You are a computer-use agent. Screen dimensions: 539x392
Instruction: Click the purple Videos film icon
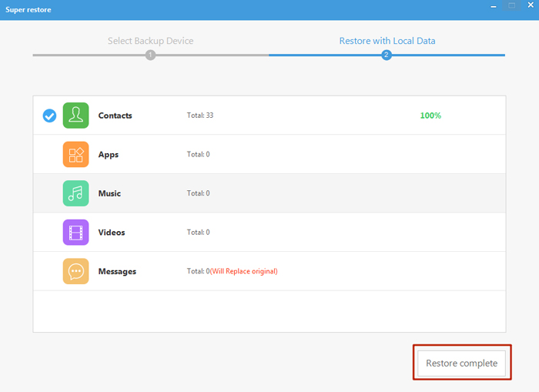pos(75,233)
